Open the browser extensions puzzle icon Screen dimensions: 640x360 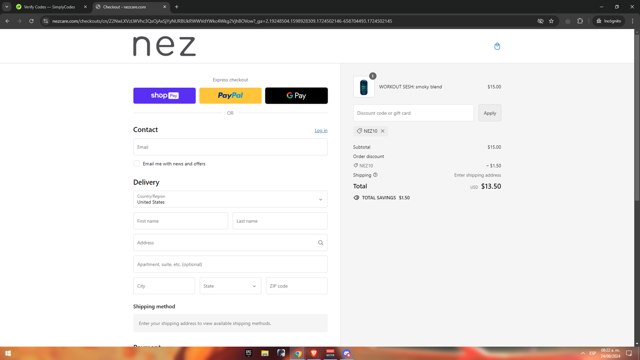tap(580, 21)
